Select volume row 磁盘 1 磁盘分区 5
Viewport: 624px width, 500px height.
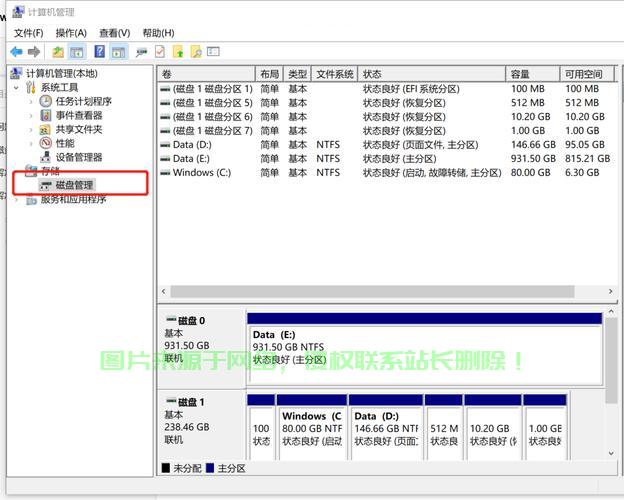coord(386,103)
